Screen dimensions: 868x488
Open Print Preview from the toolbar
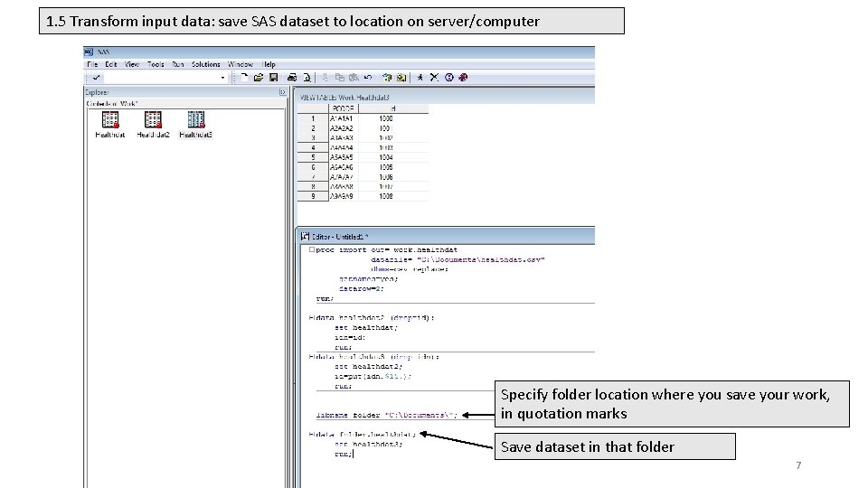(307, 78)
